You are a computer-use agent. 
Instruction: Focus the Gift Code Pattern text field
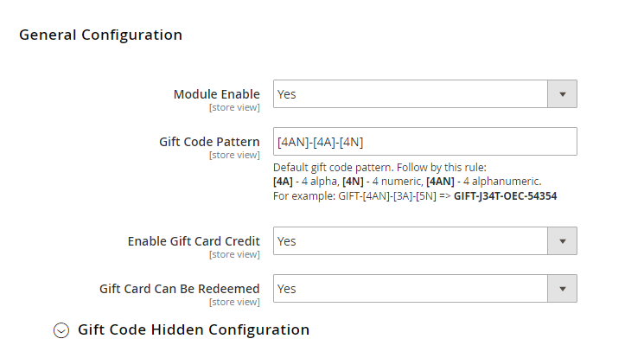[x=425, y=142]
